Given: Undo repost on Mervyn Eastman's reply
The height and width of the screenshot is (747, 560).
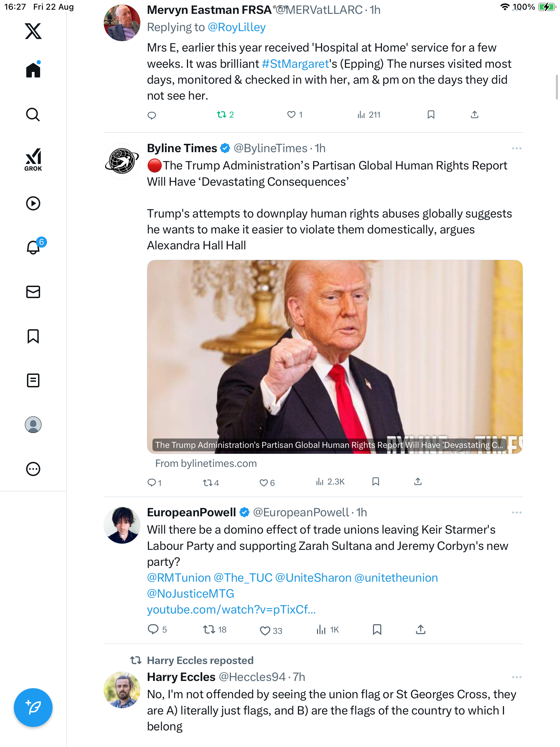Looking at the screenshot, I should click(x=222, y=115).
